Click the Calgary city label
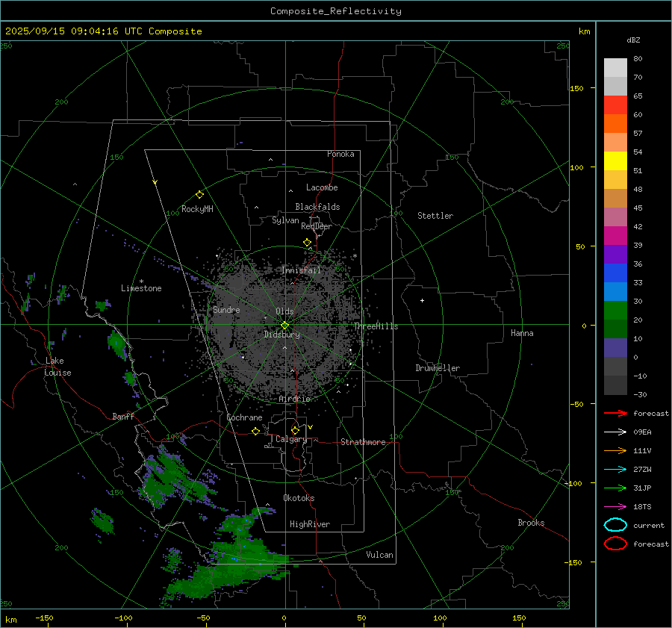This screenshot has height=628, width=672. coord(291,439)
